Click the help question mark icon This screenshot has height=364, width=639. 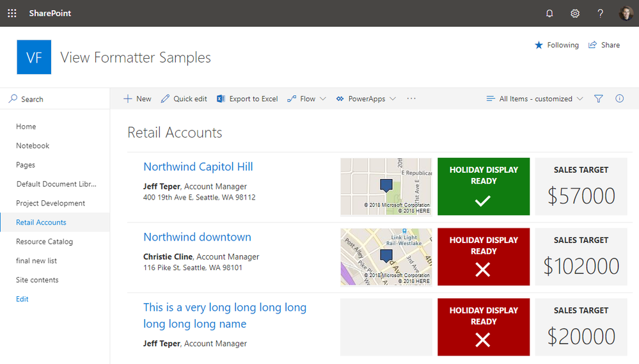[x=600, y=13]
